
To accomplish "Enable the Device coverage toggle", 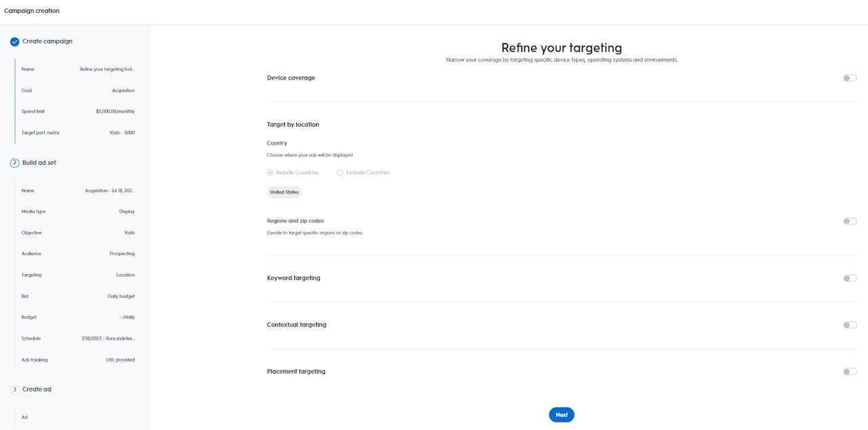I will [x=850, y=78].
